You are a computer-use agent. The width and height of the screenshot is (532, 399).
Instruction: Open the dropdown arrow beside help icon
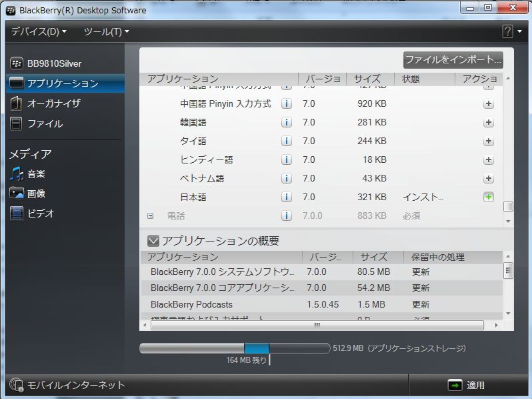click(520, 31)
